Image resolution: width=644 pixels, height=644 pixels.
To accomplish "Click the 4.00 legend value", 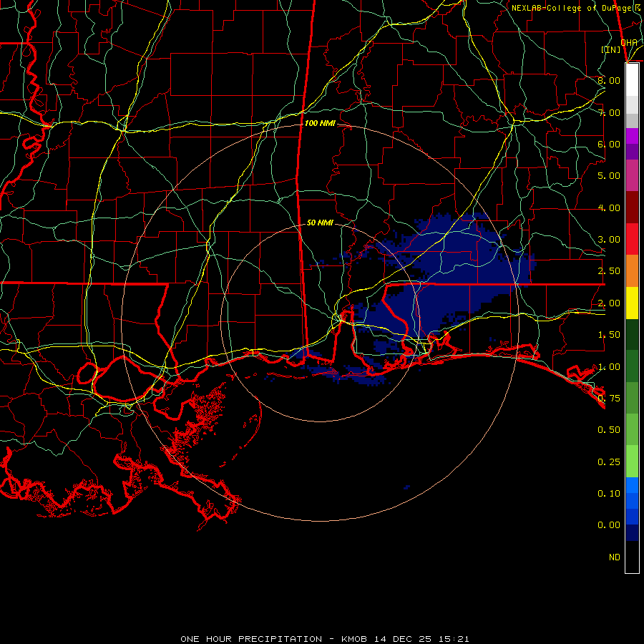I will [609, 208].
